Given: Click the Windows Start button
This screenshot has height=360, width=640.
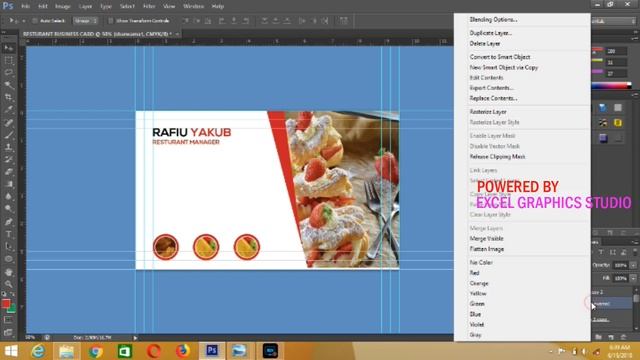Looking at the screenshot, I should 11,351.
